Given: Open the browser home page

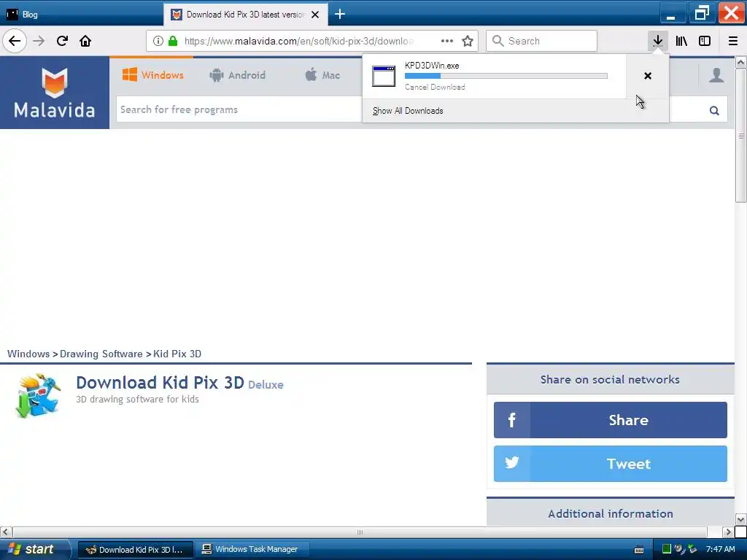Looking at the screenshot, I should [x=85, y=41].
